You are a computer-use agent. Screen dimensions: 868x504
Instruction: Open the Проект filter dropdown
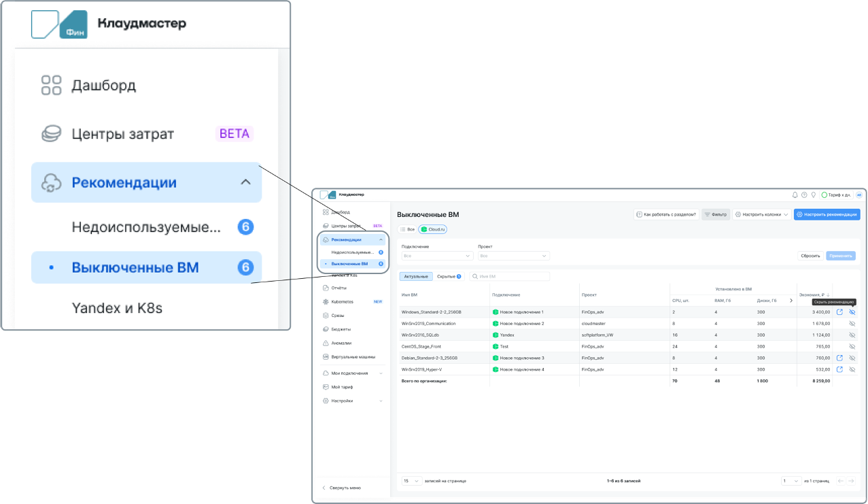[513, 256]
